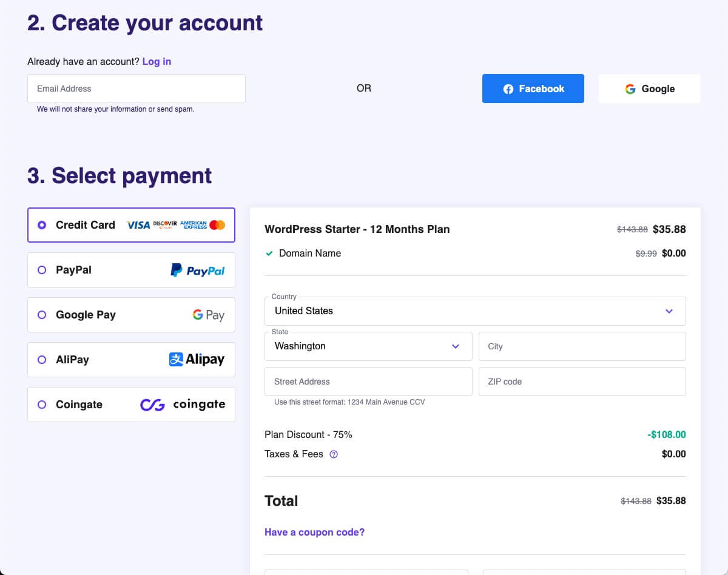Select the AliPay radio option
Image resolution: width=728 pixels, height=575 pixels.
(42, 360)
